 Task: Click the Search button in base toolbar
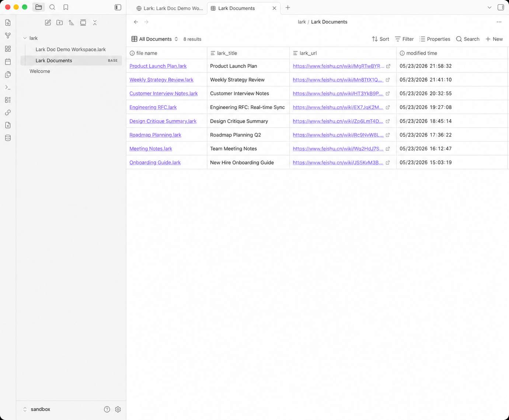pos(468,39)
